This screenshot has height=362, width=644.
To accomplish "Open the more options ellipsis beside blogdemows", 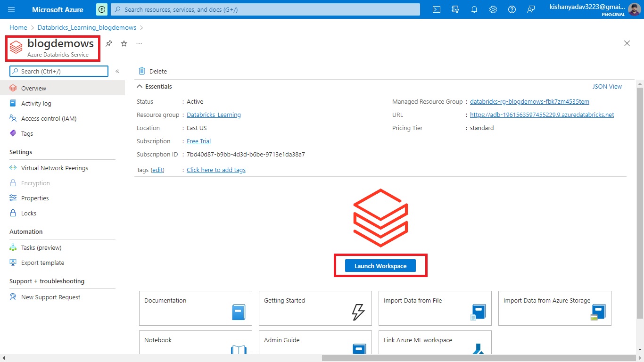I will (x=139, y=43).
